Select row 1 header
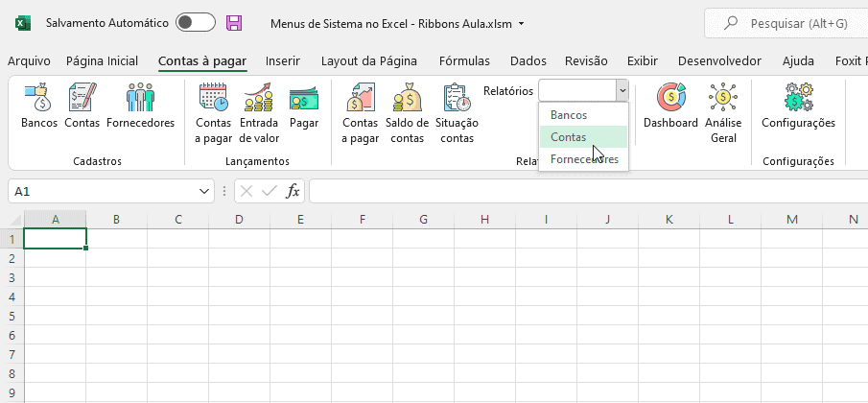Viewport: 868px width, 403px height. coord(12,239)
